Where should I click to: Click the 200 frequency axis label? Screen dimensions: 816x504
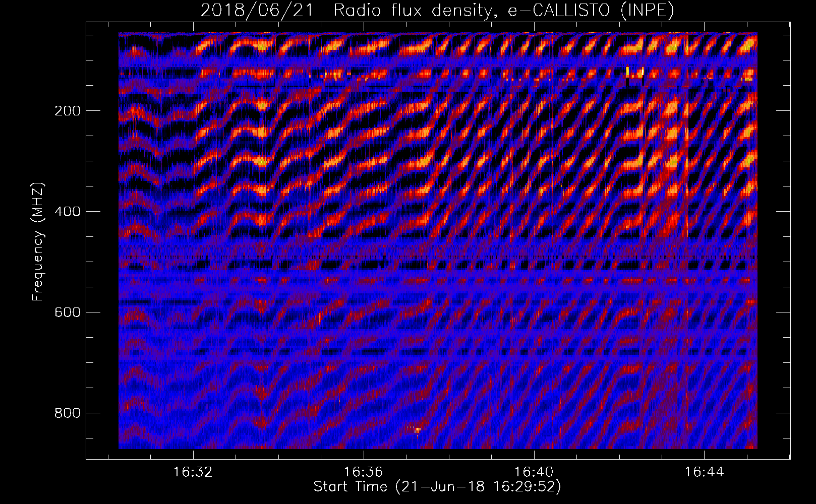click(68, 111)
